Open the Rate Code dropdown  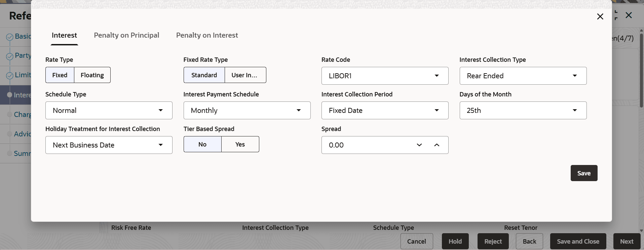click(385, 76)
